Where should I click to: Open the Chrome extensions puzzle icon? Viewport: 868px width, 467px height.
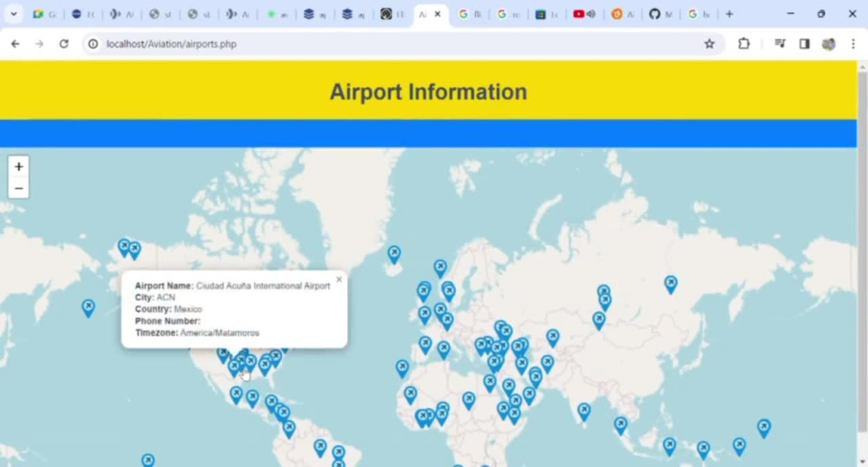[x=744, y=43]
